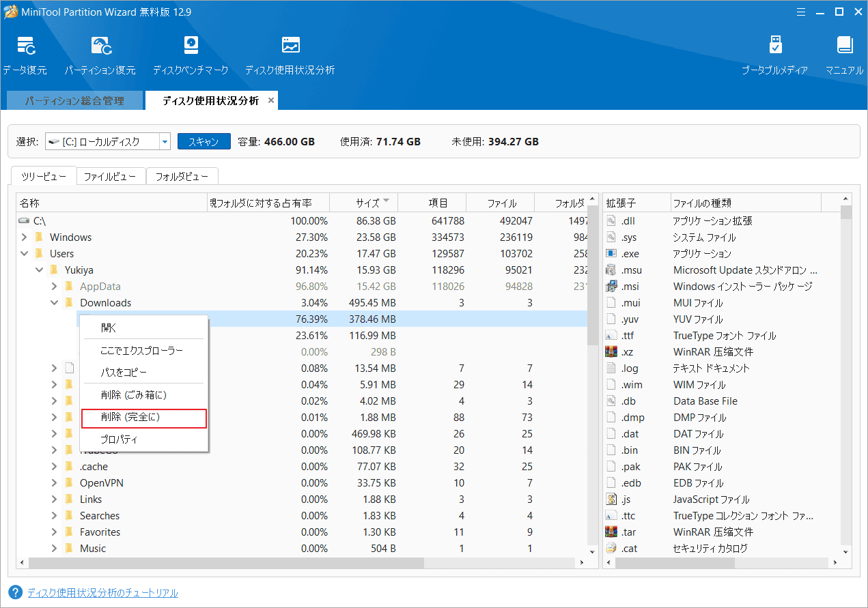Expand the Music folder node
This screenshot has height=608, width=868.
[54, 549]
